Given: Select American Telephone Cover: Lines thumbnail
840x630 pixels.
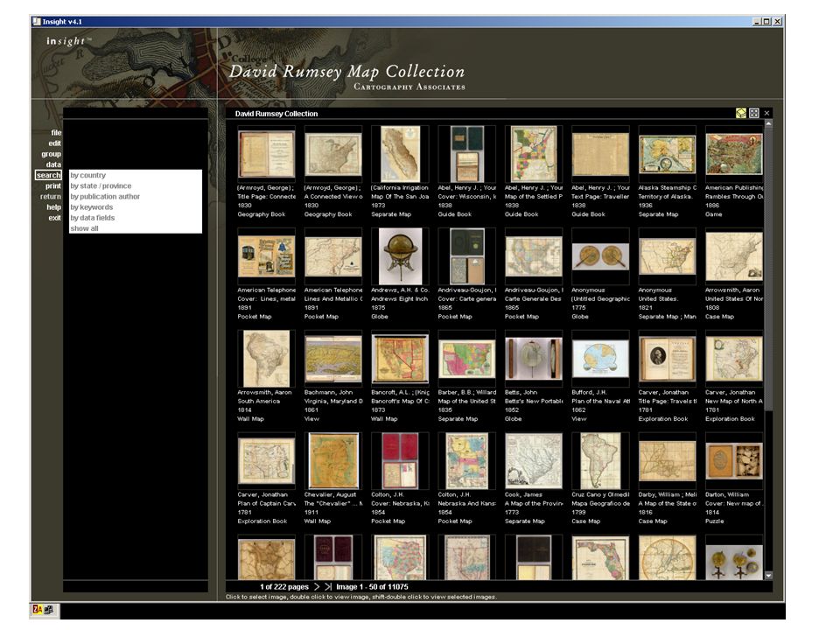Looking at the screenshot, I should pos(266,256).
